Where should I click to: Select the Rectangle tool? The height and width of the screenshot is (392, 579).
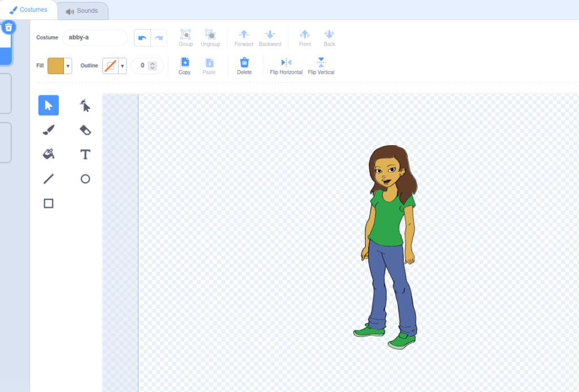49,203
